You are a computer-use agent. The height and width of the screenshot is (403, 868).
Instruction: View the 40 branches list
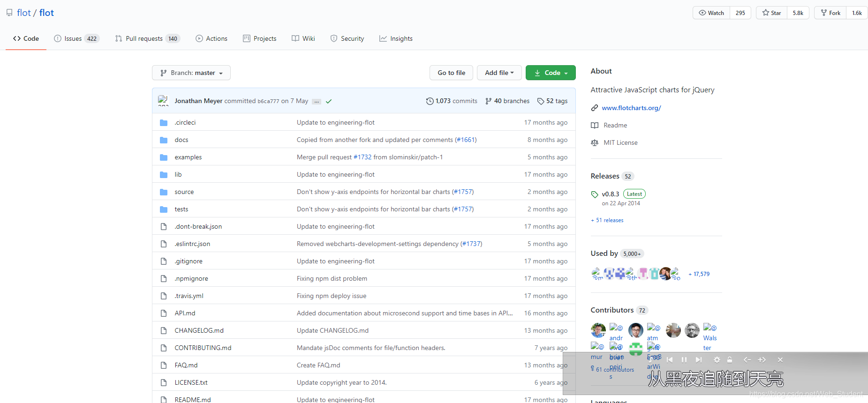507,101
